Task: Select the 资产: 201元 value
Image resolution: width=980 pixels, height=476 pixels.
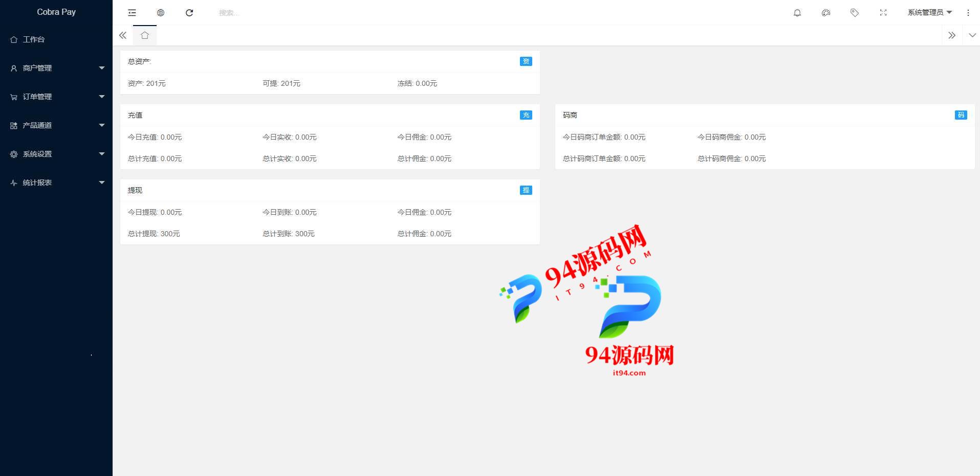Action: tap(147, 83)
